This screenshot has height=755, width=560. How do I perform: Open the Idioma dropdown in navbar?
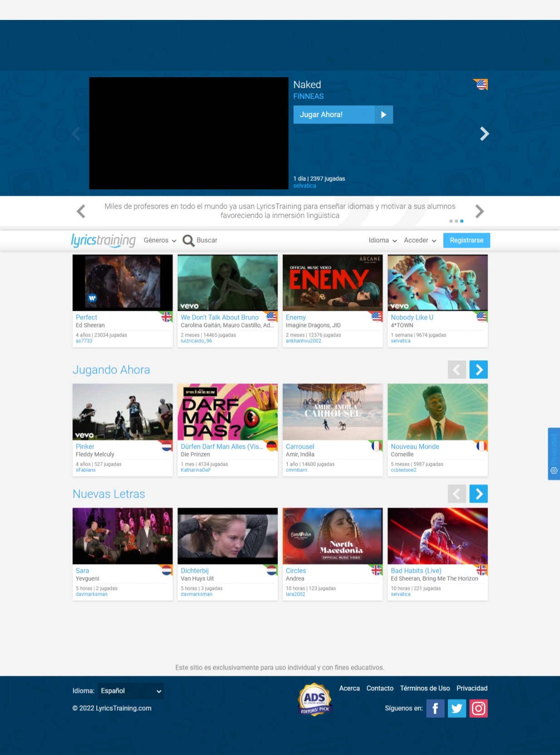pos(383,240)
